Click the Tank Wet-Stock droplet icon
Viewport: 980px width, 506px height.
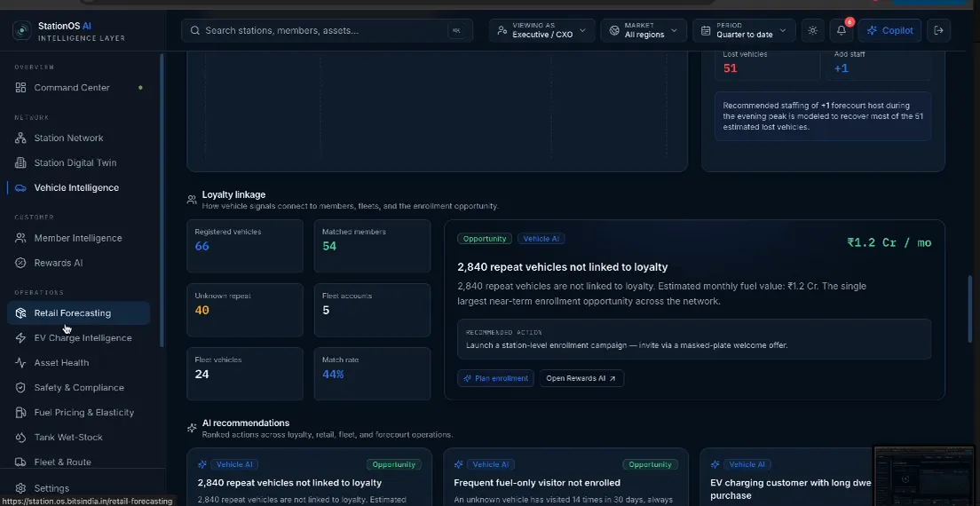(x=20, y=438)
